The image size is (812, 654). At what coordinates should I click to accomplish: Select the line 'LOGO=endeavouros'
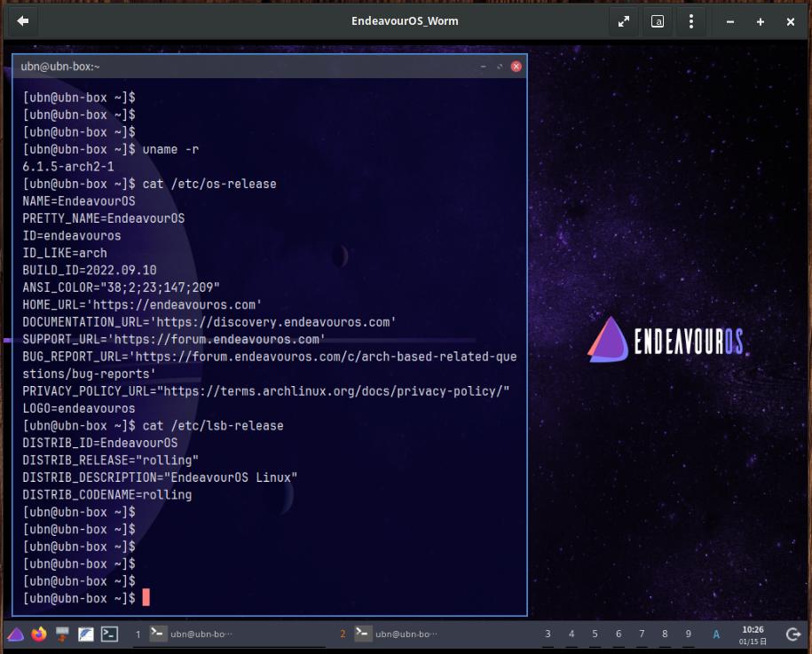79,408
